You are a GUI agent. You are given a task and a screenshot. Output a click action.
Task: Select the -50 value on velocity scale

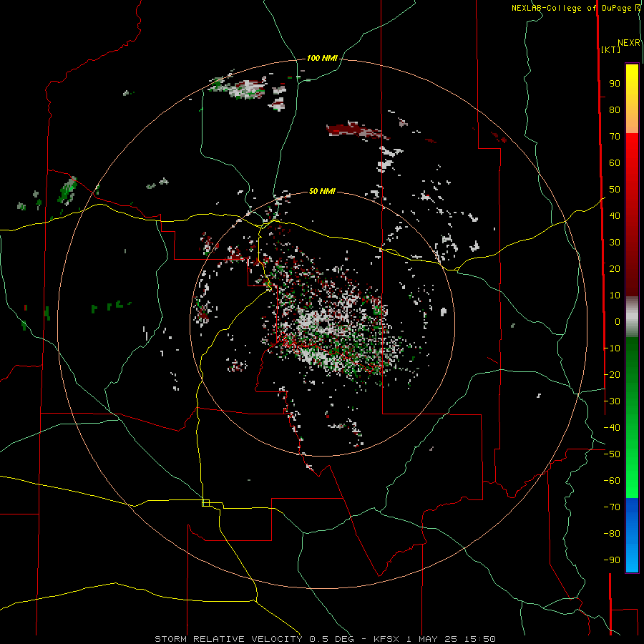point(612,454)
